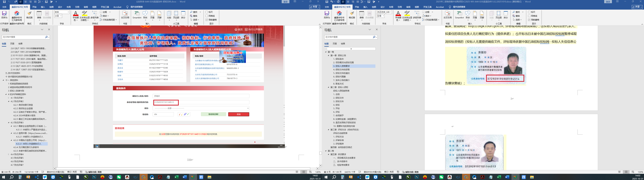
Task: Open 视图 tab in right window
Action: point(417,7)
